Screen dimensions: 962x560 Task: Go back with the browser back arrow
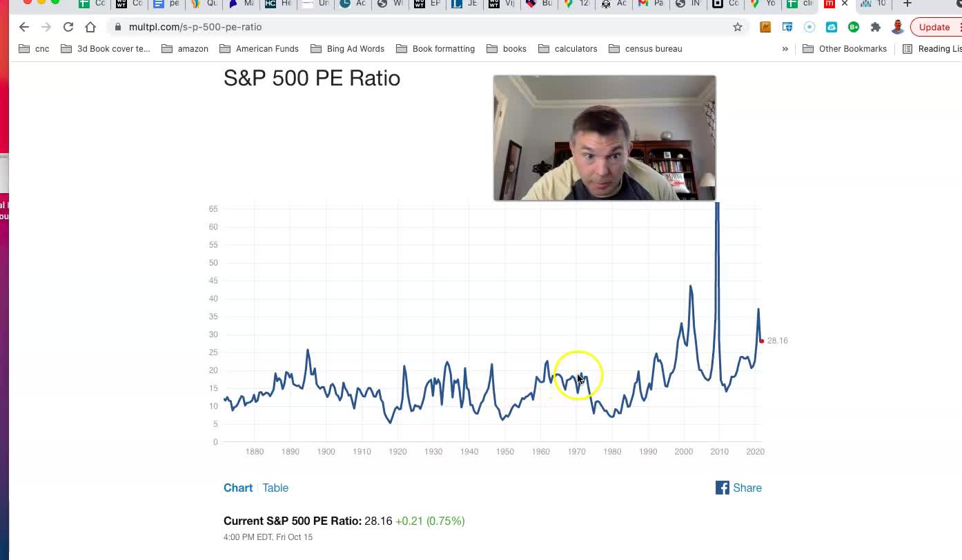(x=24, y=27)
